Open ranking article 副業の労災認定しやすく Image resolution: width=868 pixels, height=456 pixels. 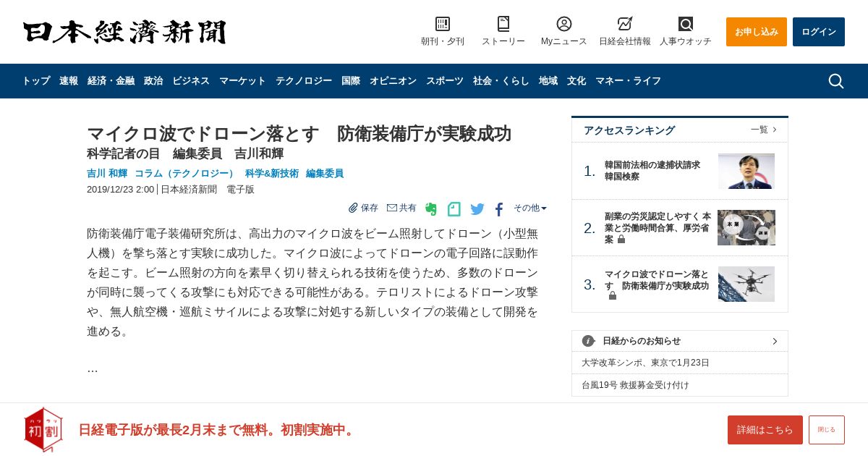(x=658, y=228)
